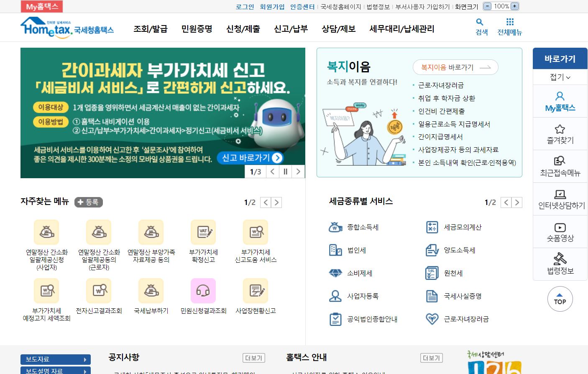The height and width of the screenshot is (374, 588).
Task: Click the 사업자등록 person icon
Action: 335,296
